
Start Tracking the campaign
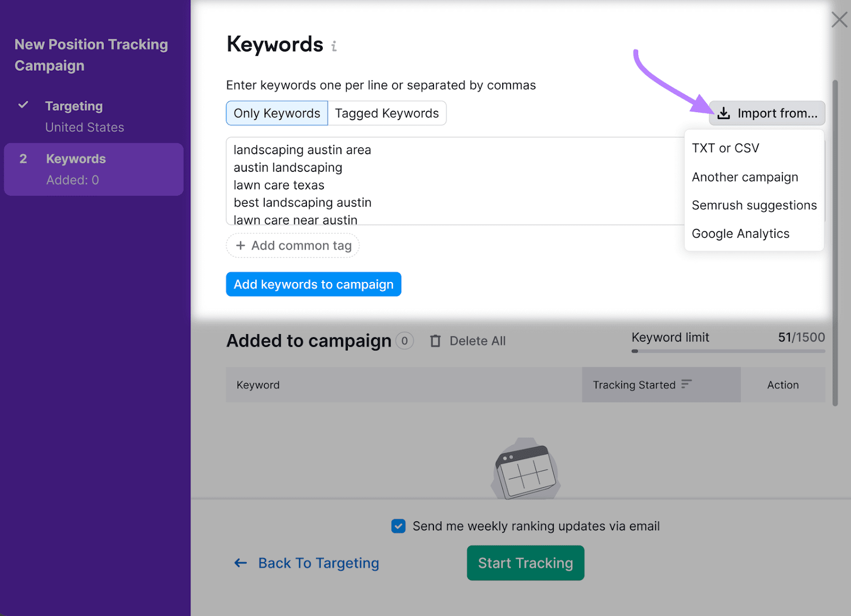coord(525,563)
